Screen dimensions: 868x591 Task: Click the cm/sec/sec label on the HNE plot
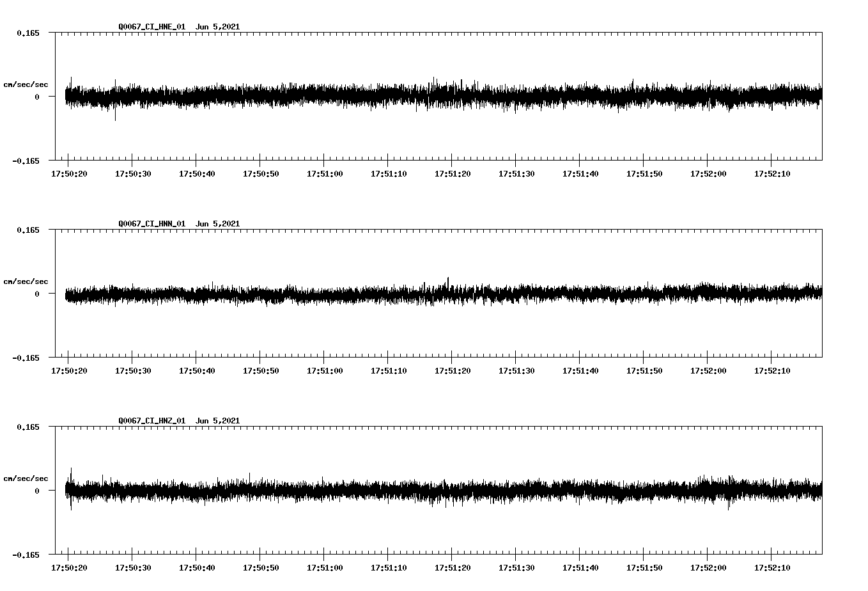coord(26,84)
